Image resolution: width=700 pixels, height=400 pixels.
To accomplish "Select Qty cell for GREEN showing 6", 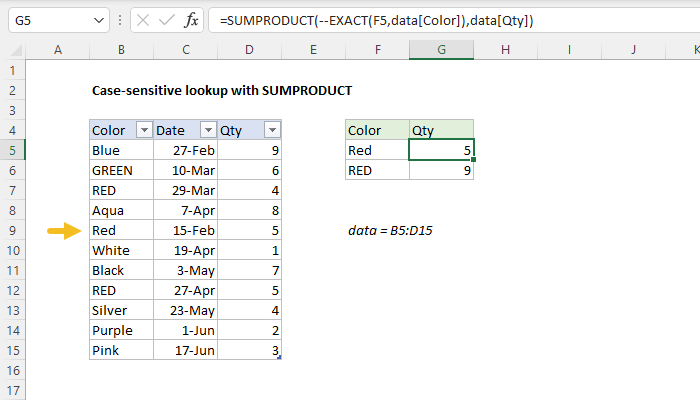I will pos(250,171).
